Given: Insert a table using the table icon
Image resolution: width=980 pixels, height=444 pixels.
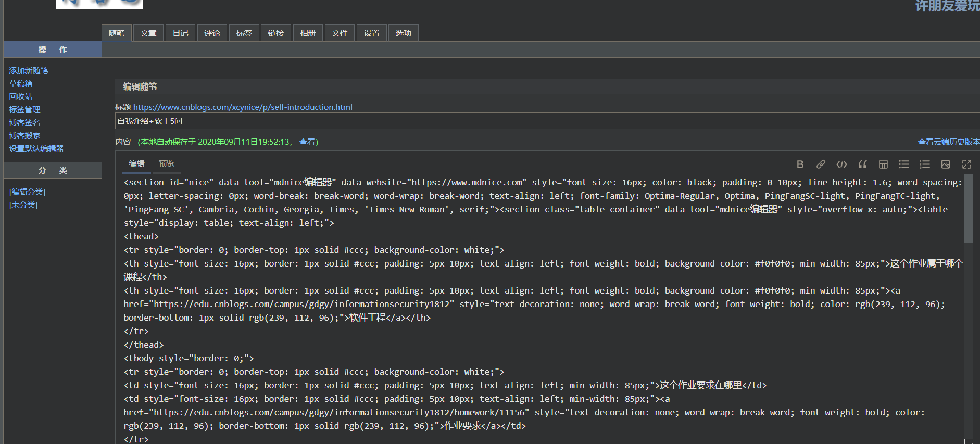Looking at the screenshot, I should (883, 164).
